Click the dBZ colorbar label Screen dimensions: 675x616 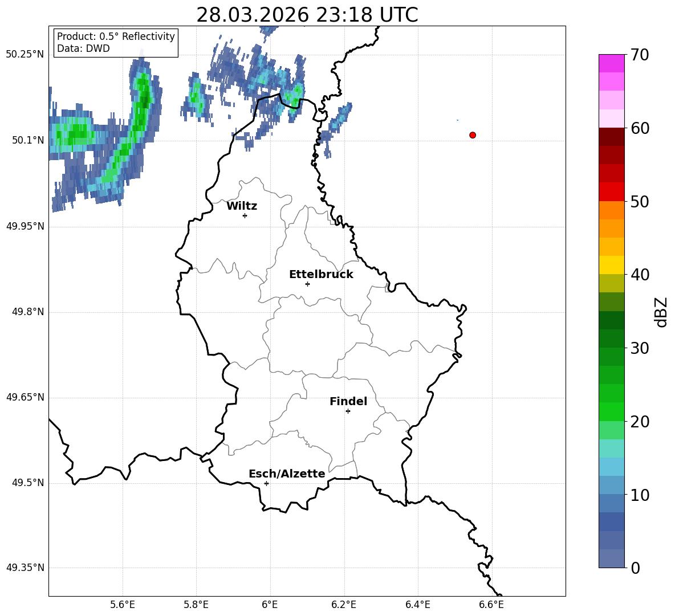click(662, 312)
